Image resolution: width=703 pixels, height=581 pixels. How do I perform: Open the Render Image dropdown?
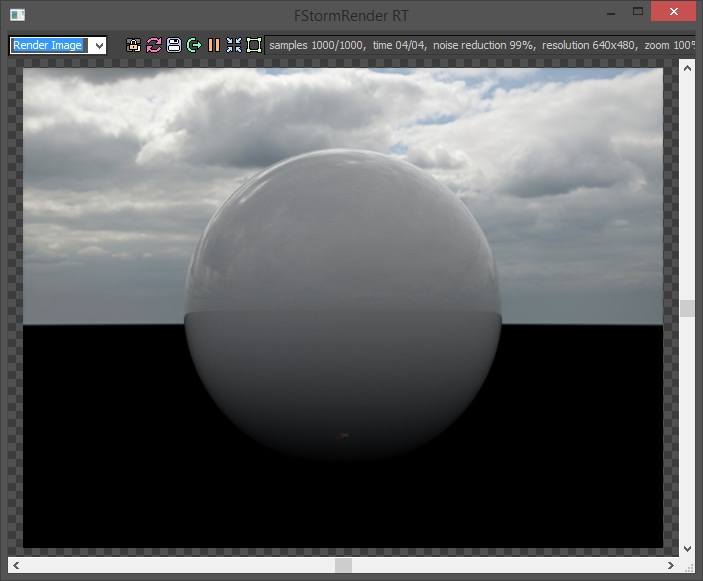(97, 45)
